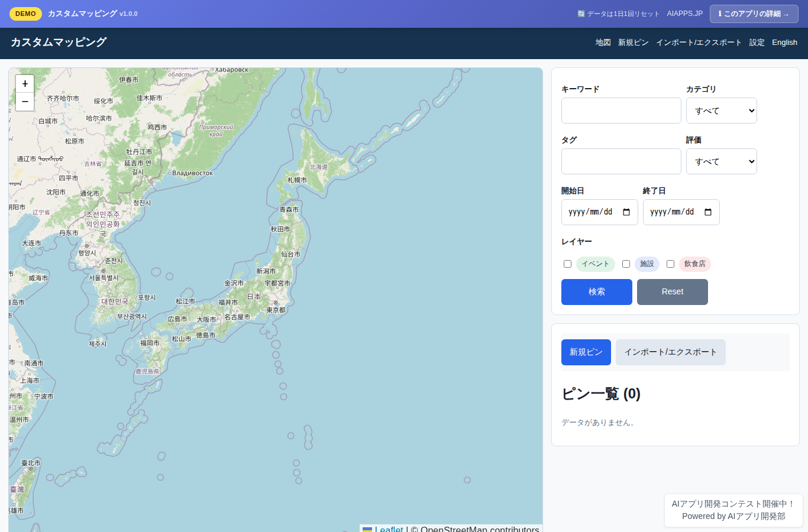Viewport: 808px width, 532px height.
Task: Open the カテゴリ dropdown
Action: pyautogui.click(x=722, y=111)
